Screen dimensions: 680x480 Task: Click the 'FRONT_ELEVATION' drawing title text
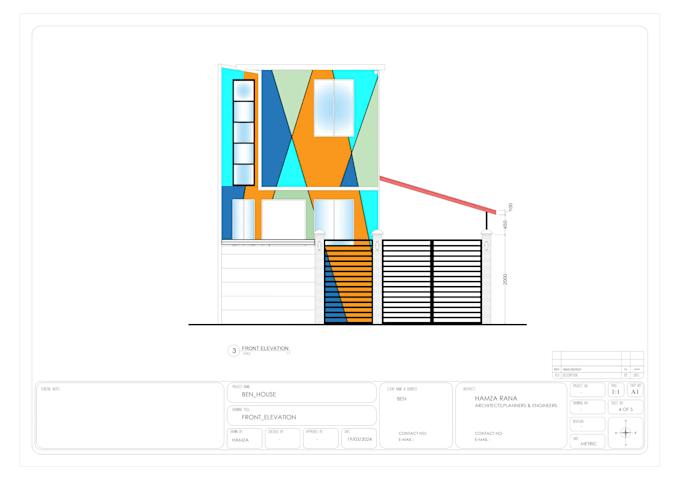click(x=269, y=417)
